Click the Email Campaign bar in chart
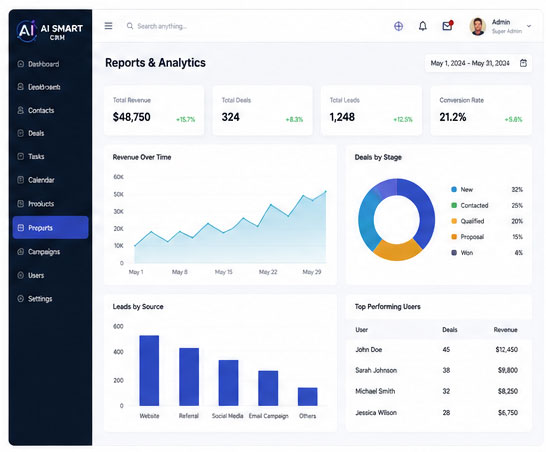The height and width of the screenshot is (452, 546). 268,388
